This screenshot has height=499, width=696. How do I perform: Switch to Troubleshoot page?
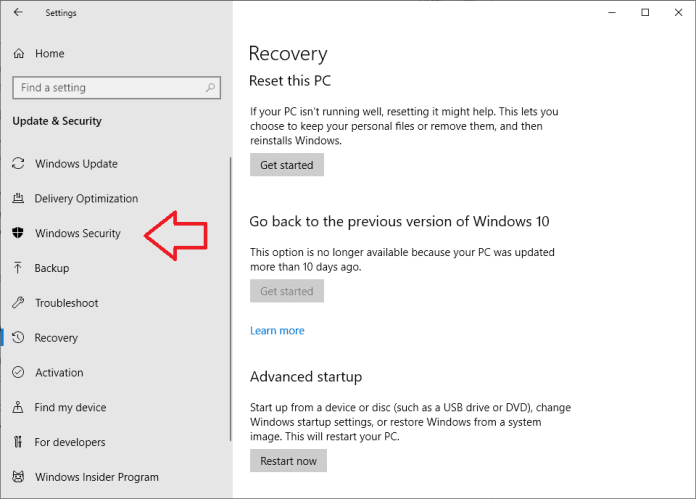[67, 303]
